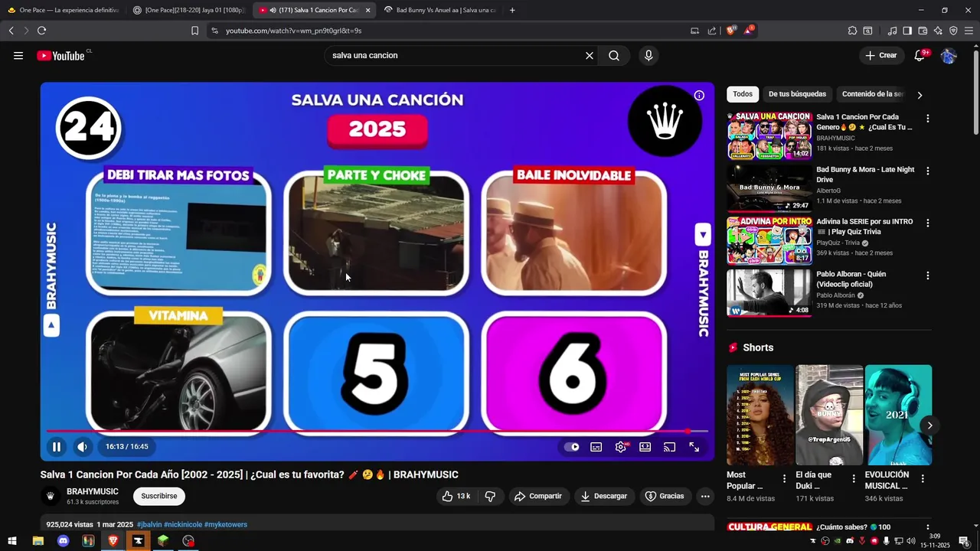
Task: Toggle the autoplay switch in the player
Action: tap(571, 447)
